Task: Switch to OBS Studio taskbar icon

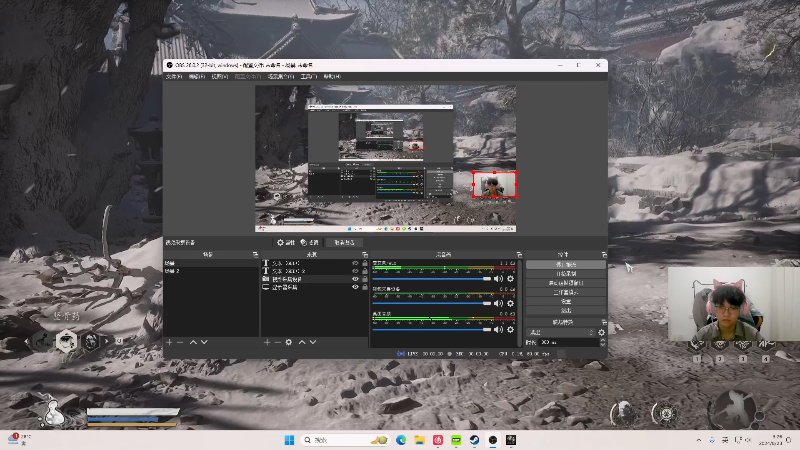Action: click(x=493, y=440)
